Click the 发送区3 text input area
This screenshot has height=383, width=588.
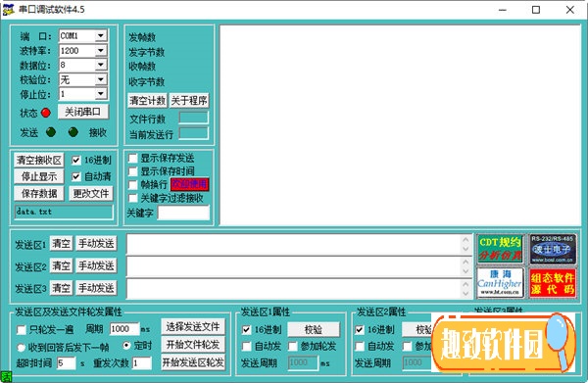click(x=294, y=288)
